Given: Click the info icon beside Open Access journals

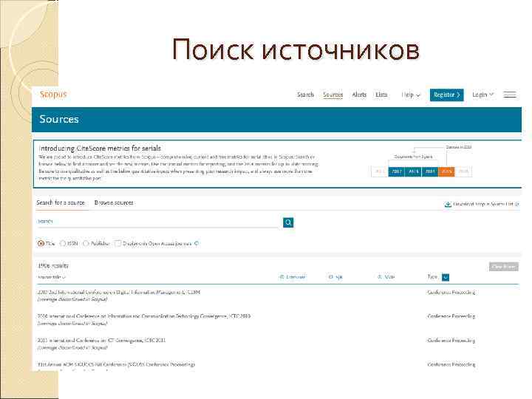Looking at the screenshot, I should 197,244.
